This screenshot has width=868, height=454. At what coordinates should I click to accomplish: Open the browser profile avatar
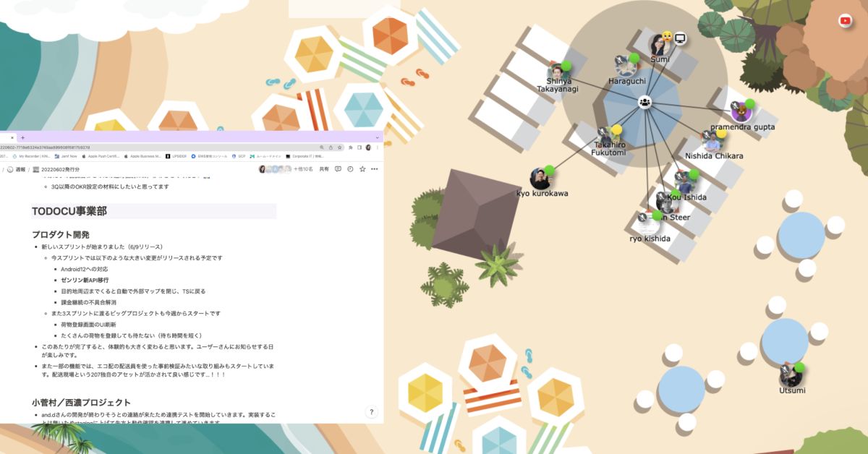pyautogui.click(x=368, y=147)
